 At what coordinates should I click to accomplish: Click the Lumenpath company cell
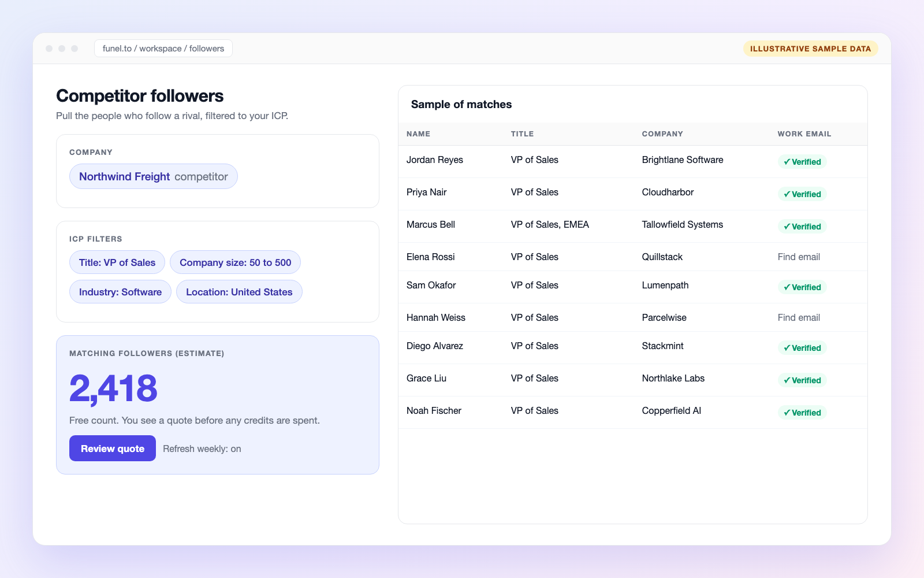coord(665,285)
